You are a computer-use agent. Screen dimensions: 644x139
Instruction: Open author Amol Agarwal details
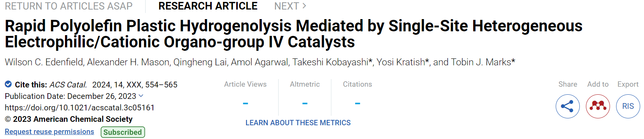click(x=260, y=62)
